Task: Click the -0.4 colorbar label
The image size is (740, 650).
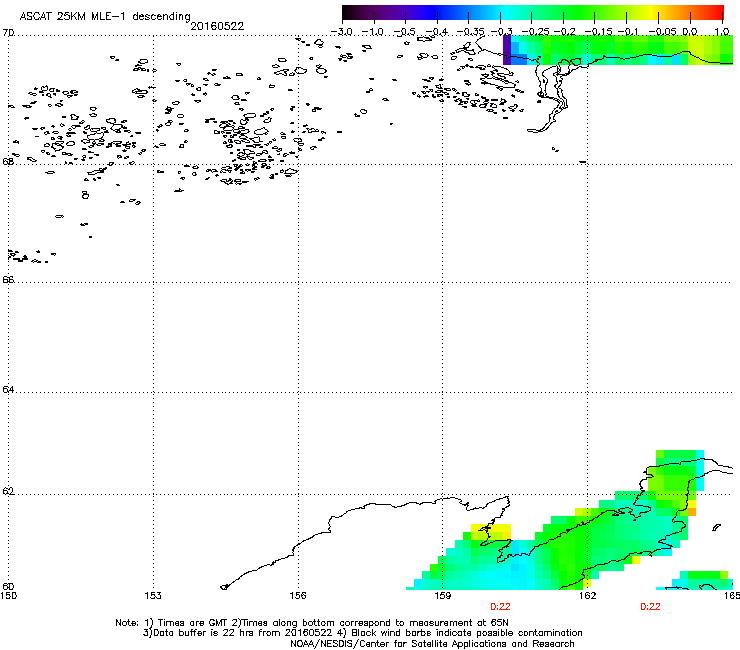Action: pyautogui.click(x=437, y=32)
